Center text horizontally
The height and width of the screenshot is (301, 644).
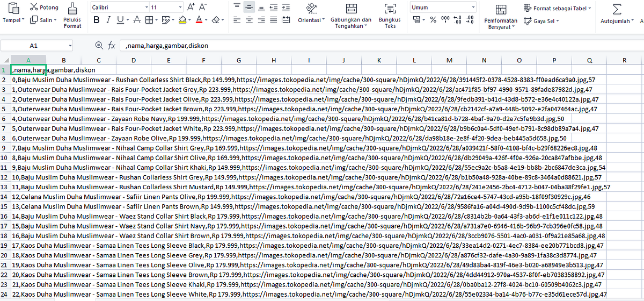pos(248,20)
